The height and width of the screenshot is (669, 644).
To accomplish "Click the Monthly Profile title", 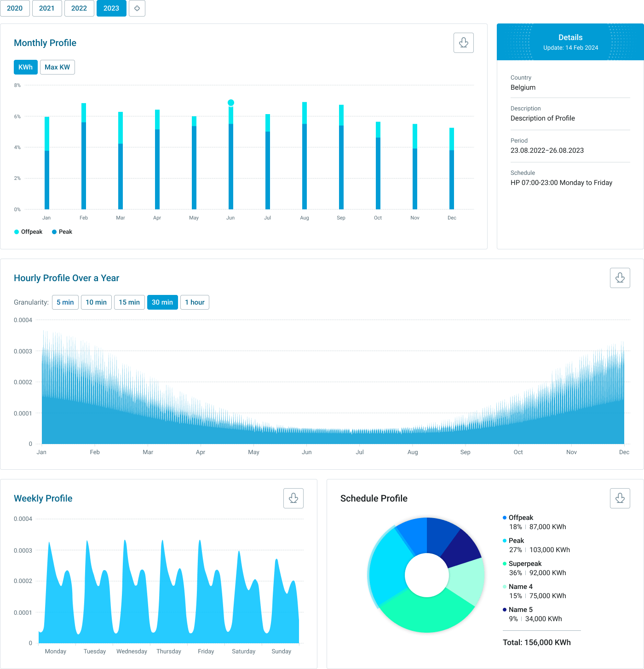I will tap(45, 43).
